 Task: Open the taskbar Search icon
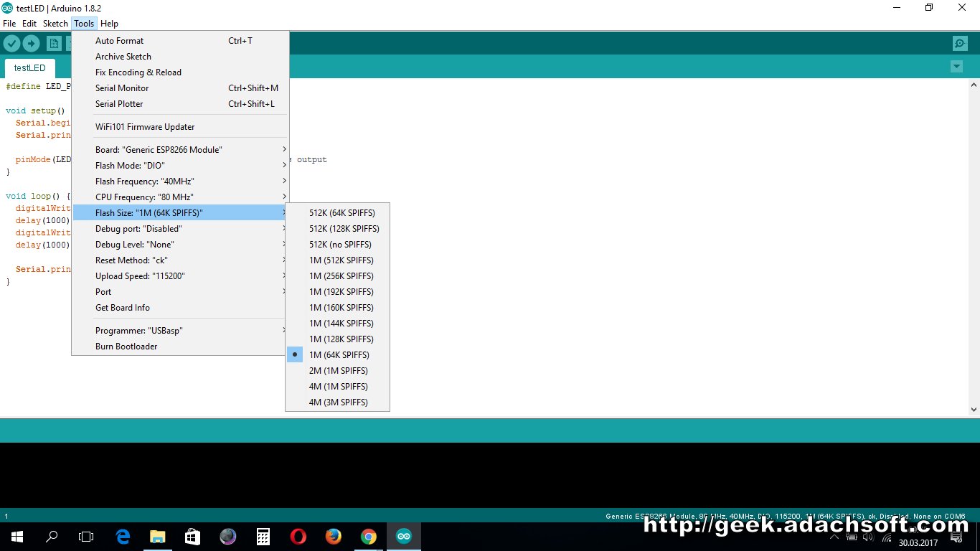[x=52, y=537]
